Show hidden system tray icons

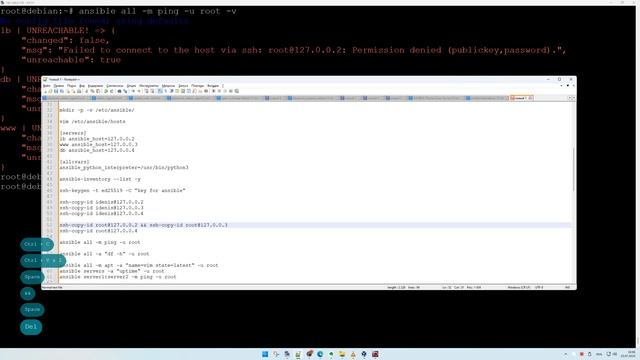coord(566,354)
